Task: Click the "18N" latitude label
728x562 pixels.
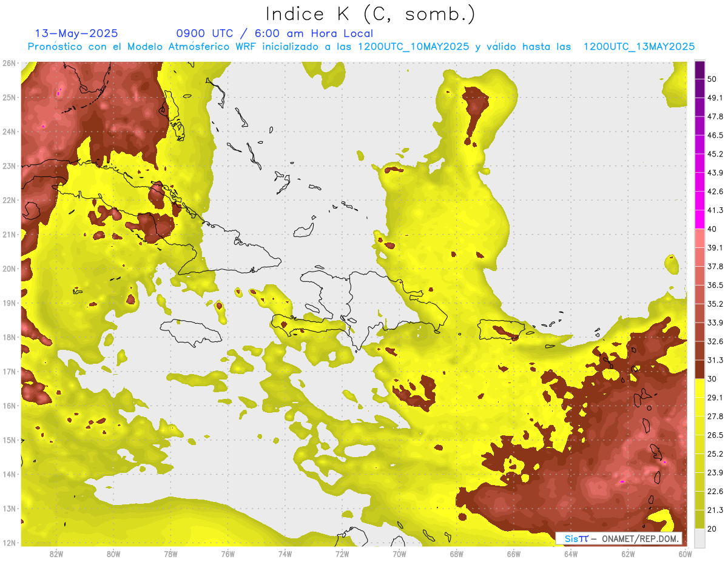Action: tap(9, 337)
